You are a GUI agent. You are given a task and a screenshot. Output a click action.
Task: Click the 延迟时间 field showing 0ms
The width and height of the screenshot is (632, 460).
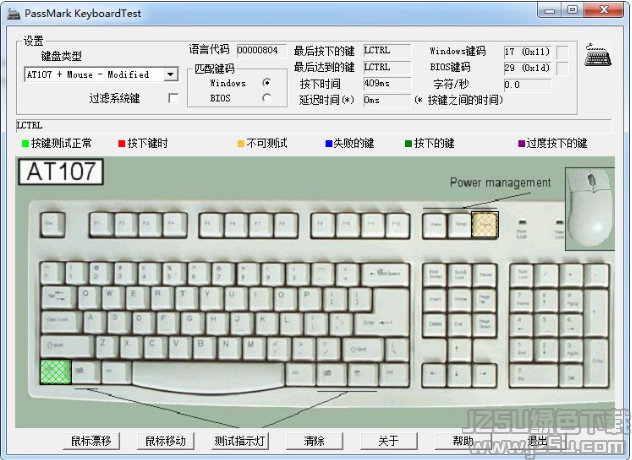click(387, 100)
